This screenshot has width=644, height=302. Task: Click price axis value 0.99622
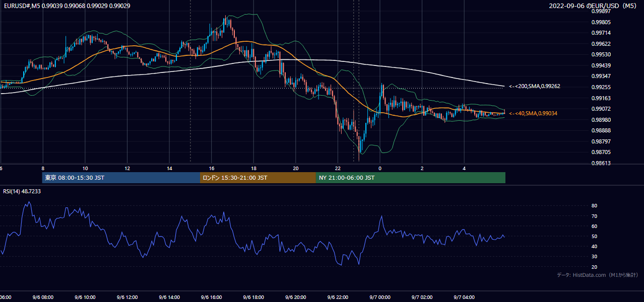click(x=601, y=44)
